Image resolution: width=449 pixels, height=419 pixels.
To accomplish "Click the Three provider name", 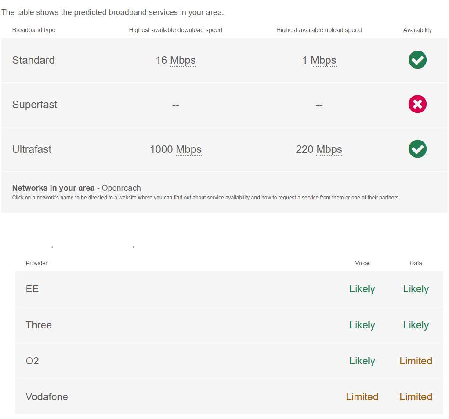I will [38, 325].
